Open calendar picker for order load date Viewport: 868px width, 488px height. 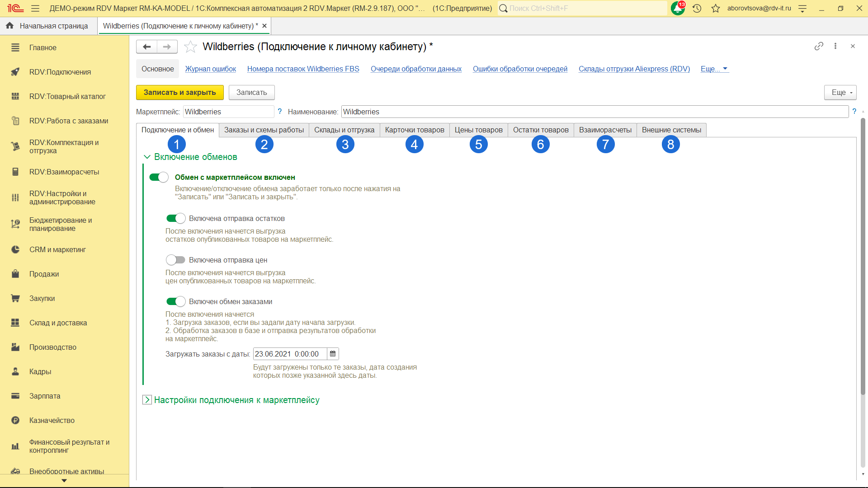[333, 354]
